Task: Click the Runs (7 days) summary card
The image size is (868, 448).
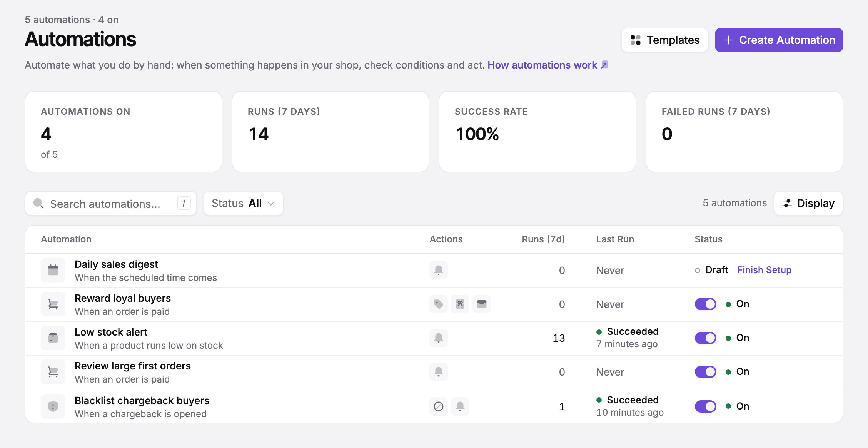Action: tap(331, 132)
